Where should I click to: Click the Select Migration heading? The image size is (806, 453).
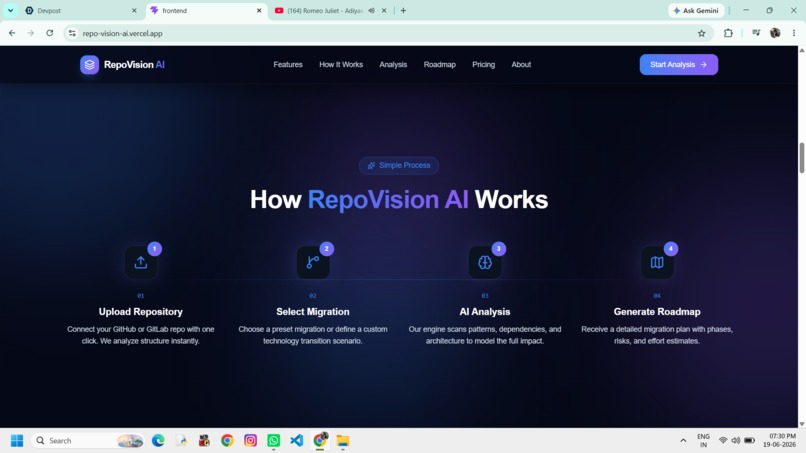pos(313,312)
